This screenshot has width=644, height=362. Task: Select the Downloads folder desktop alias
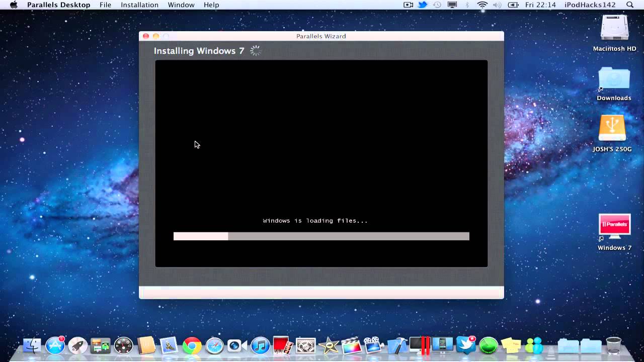coord(614,84)
